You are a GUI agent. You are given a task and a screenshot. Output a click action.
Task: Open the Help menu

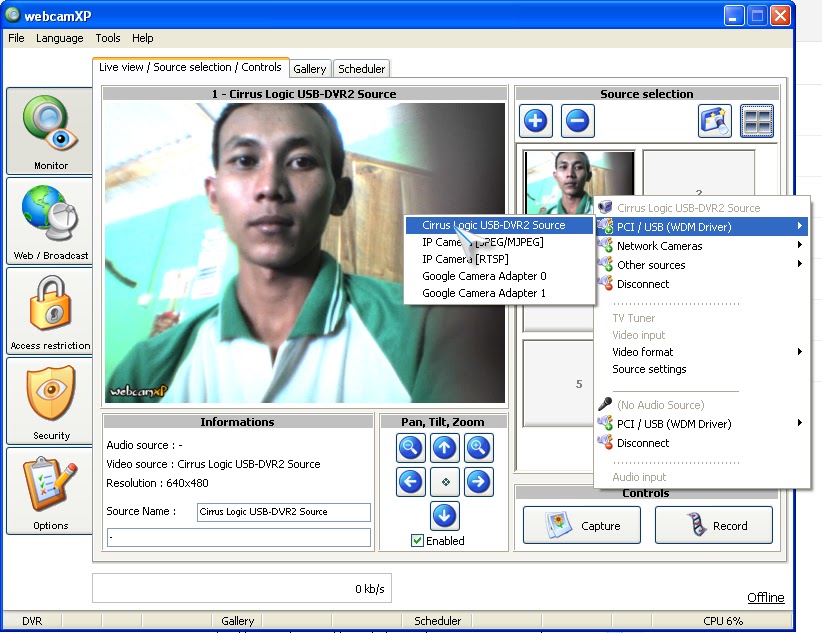click(143, 38)
